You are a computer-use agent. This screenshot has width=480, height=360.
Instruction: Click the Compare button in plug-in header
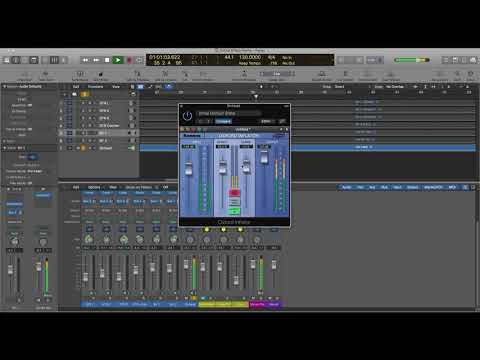[x=223, y=121]
